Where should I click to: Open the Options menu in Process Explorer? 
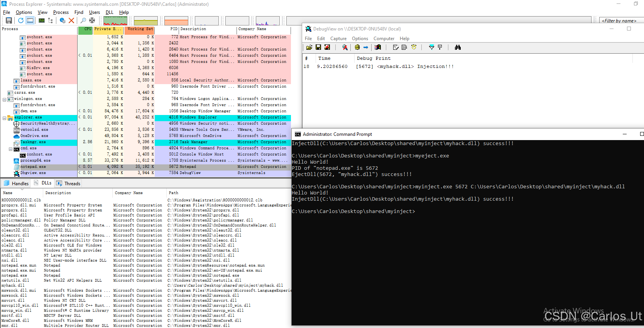click(x=24, y=12)
